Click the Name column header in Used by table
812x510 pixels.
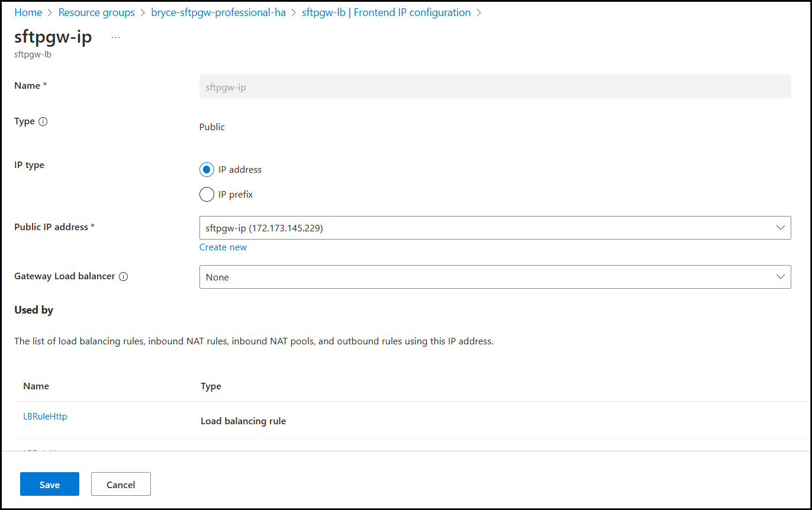point(36,386)
